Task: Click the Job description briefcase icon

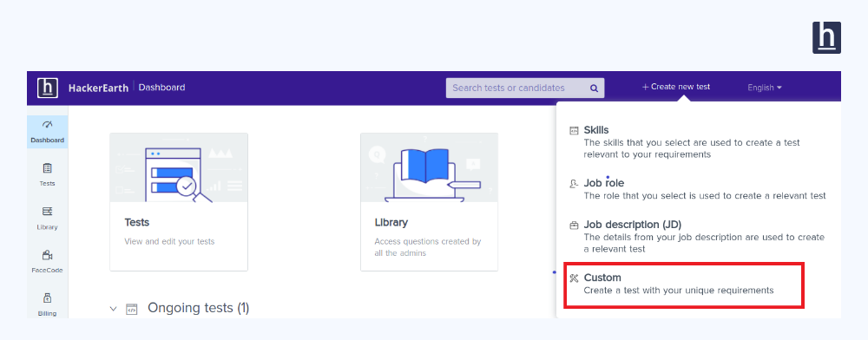Action: tap(574, 225)
